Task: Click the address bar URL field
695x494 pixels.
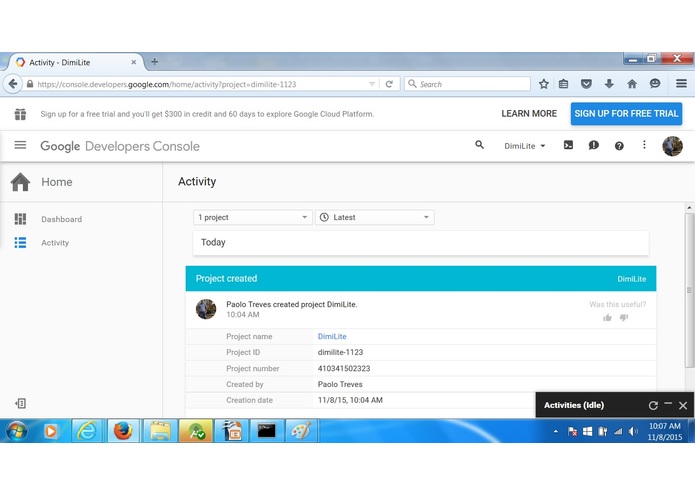Action: click(202, 84)
